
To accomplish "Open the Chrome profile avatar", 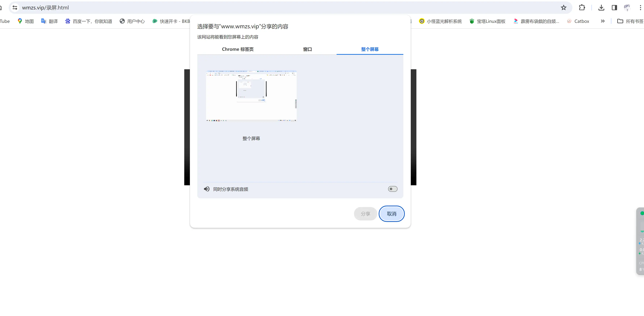I will [x=627, y=8].
